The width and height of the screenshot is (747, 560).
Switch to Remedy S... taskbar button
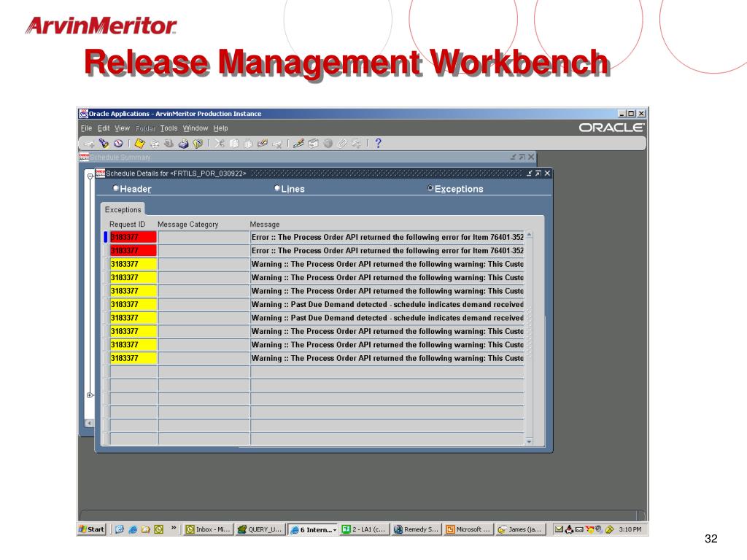(416, 529)
